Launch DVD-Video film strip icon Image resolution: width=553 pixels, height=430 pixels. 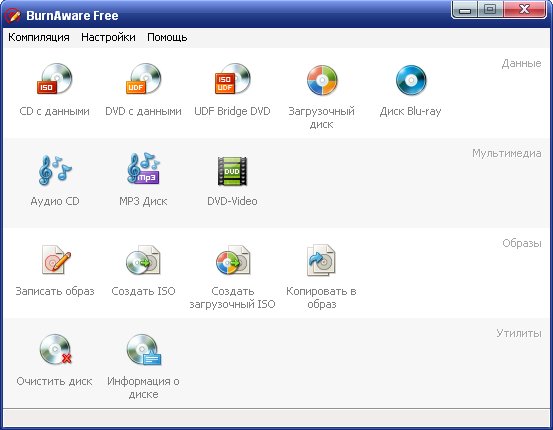pos(232,171)
